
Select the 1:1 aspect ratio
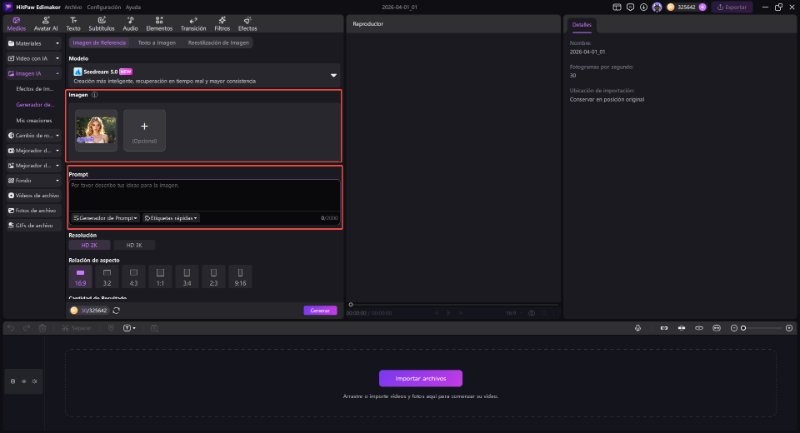(160, 275)
